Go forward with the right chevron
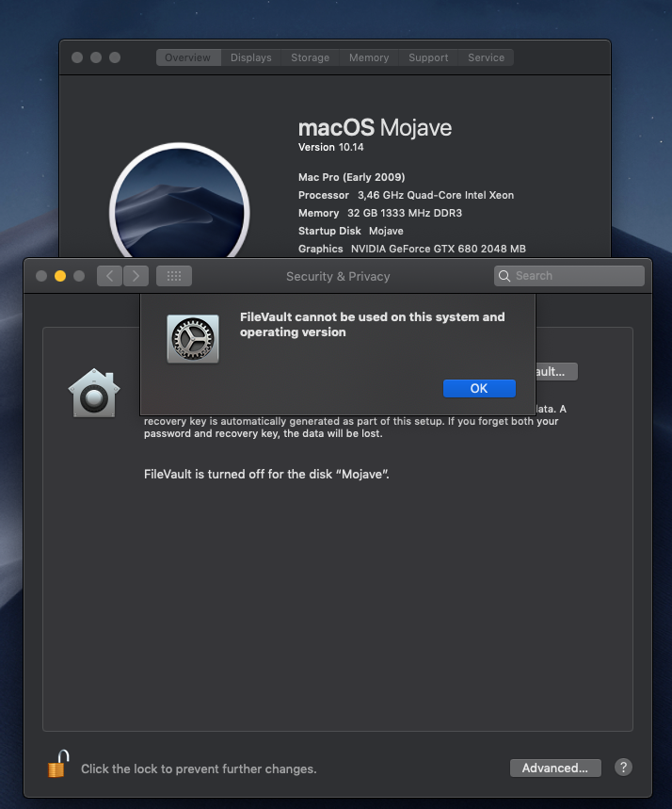Screen dimensions: 672x809 click(136, 276)
